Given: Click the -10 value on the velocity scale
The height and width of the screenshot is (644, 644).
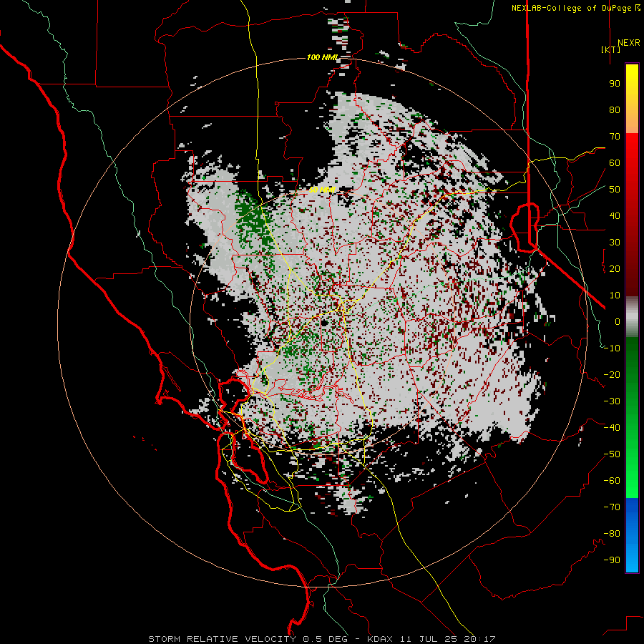Looking at the screenshot, I should pos(612,348).
